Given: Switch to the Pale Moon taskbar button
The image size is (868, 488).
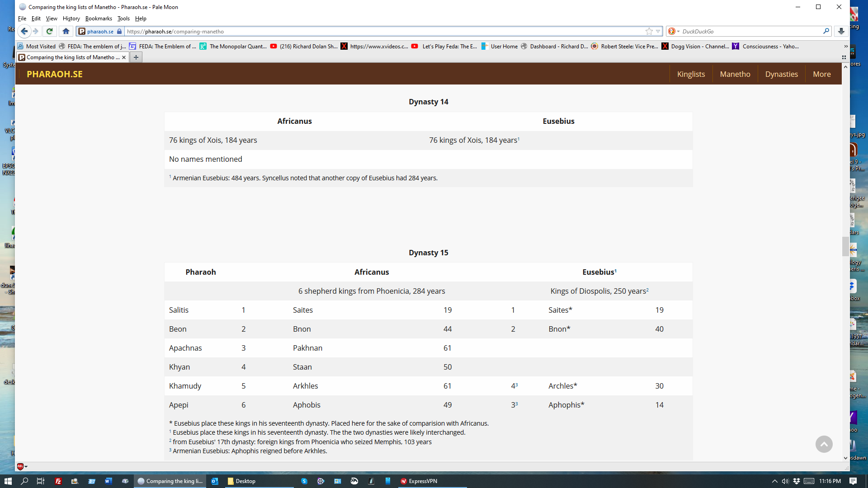Looking at the screenshot, I should [170, 481].
